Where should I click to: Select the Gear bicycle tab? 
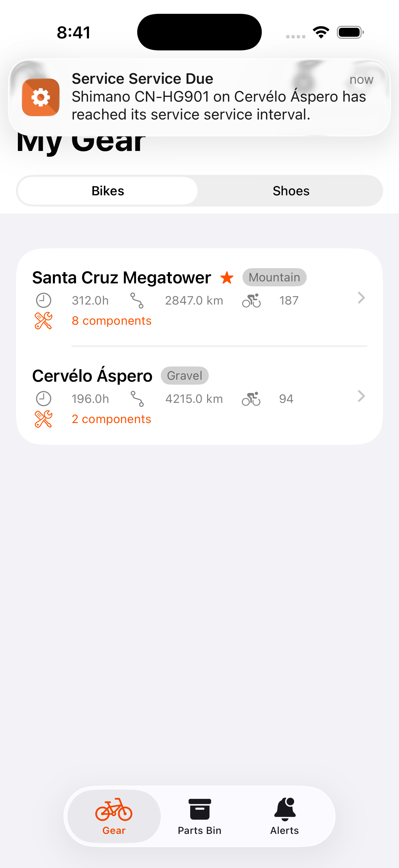pyautogui.click(x=114, y=816)
